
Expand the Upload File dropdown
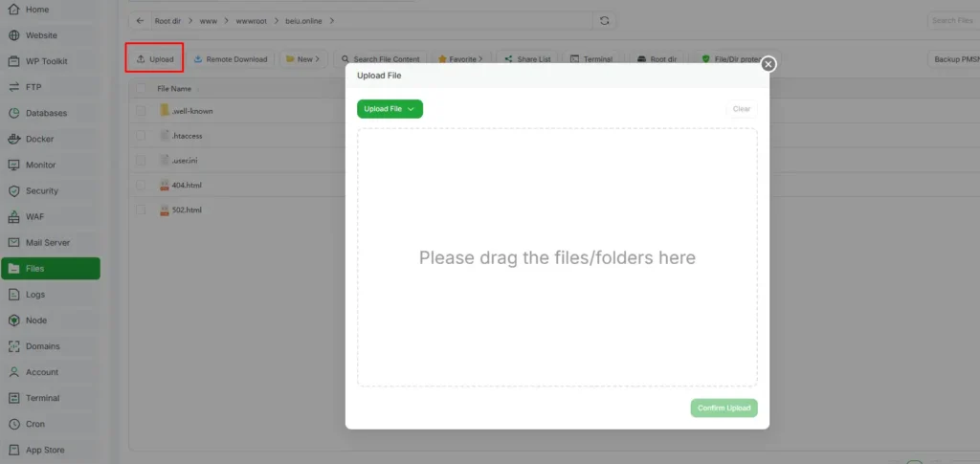pos(390,109)
